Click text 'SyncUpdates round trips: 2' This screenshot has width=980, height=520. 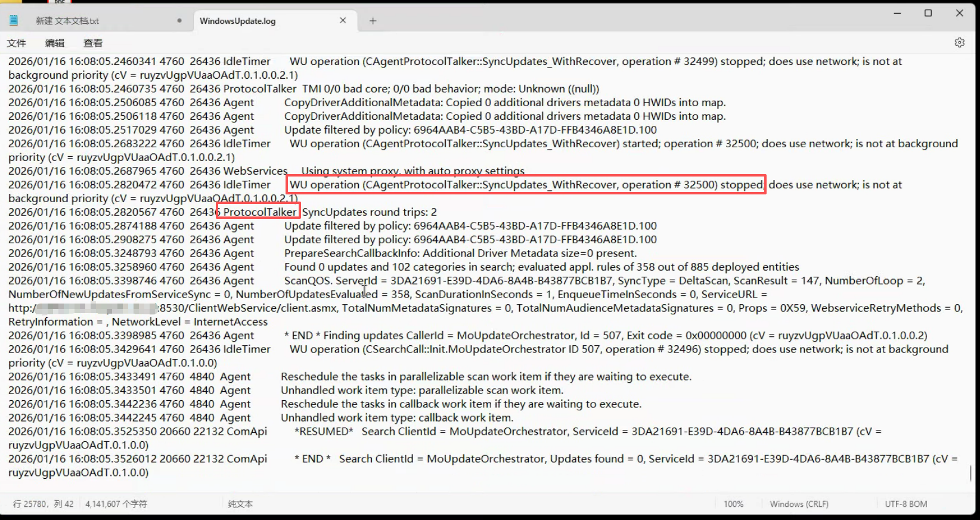370,212
